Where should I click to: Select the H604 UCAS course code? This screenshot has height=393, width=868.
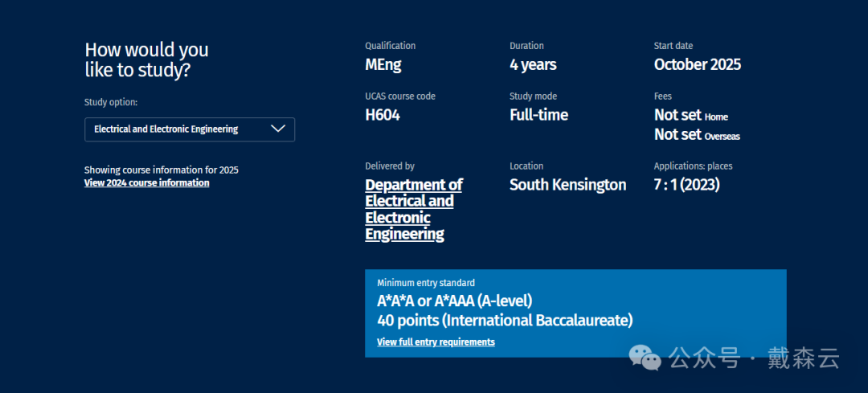point(382,115)
